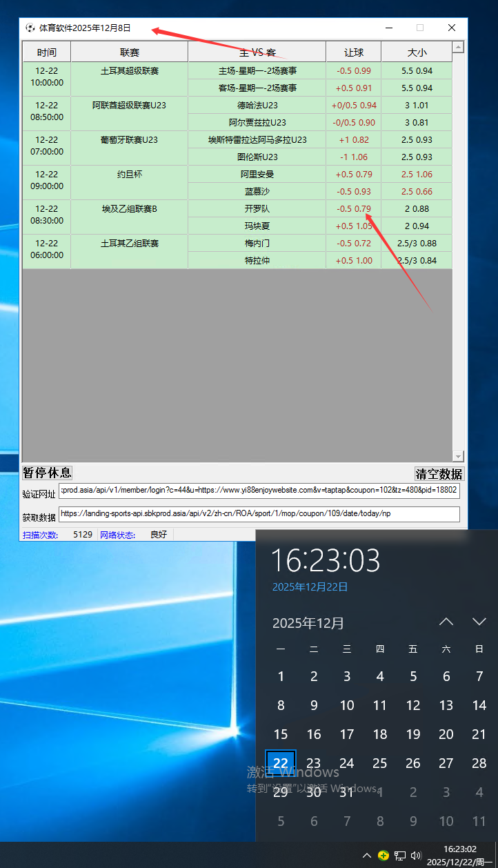This screenshot has width=498, height=868.
Task: Expand the 2025年12月 calendar month header
Action: click(308, 623)
